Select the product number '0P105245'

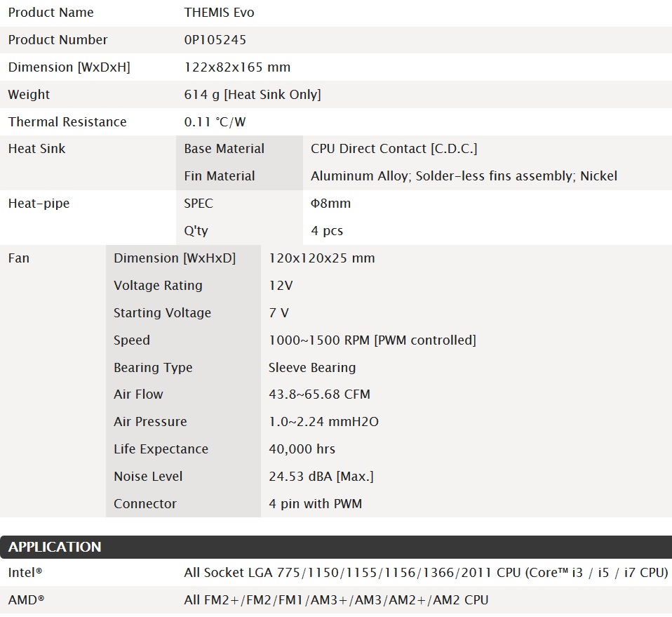215,40
